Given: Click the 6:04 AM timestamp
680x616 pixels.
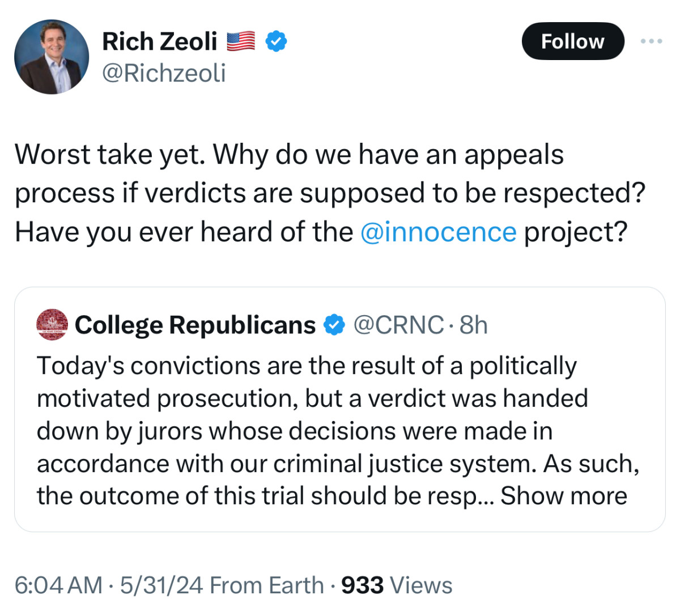Looking at the screenshot, I should coord(57,585).
